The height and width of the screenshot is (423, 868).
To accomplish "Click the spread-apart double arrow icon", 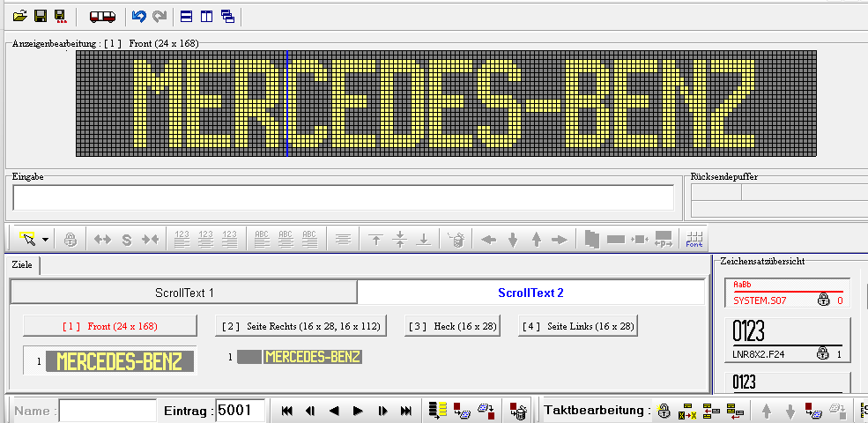I will click(102, 240).
